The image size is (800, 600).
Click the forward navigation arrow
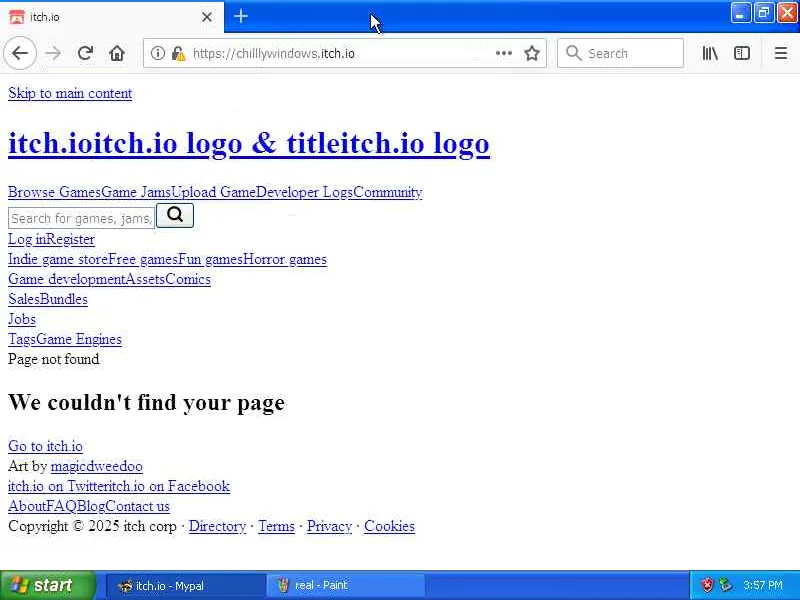pyautogui.click(x=53, y=53)
